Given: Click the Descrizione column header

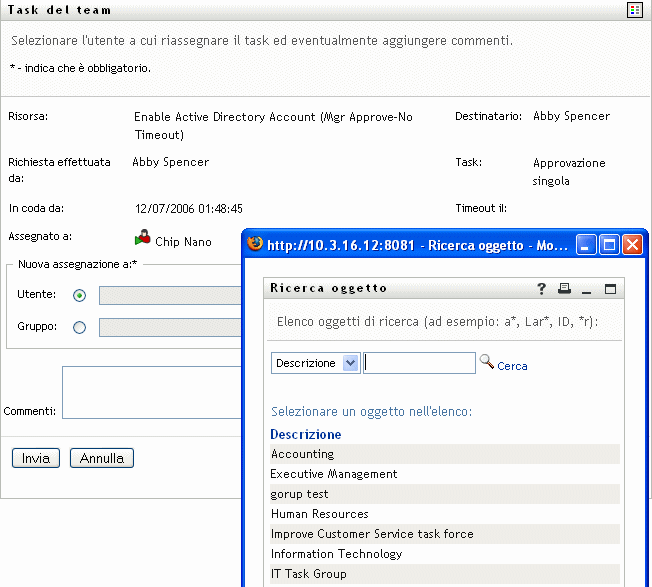Looking at the screenshot, I should pos(306,434).
